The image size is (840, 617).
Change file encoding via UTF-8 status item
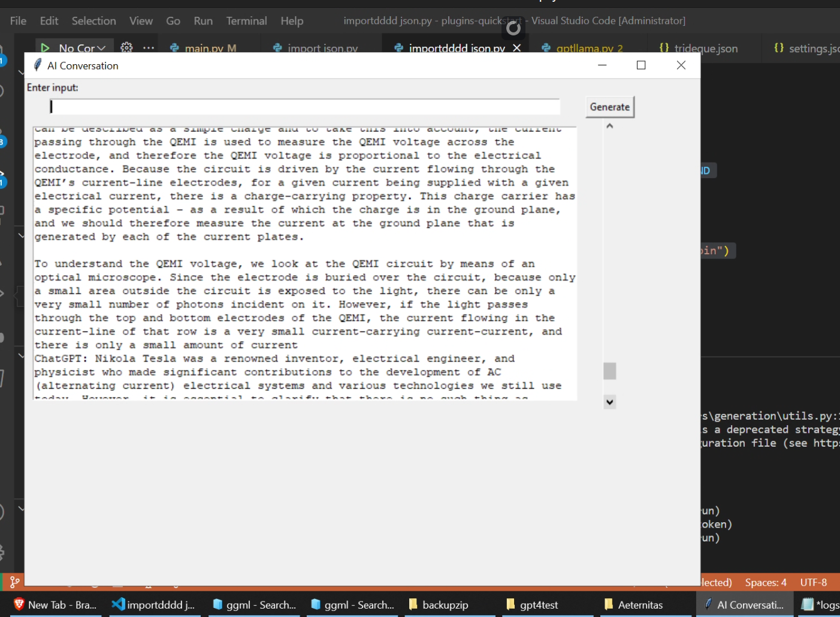click(813, 582)
